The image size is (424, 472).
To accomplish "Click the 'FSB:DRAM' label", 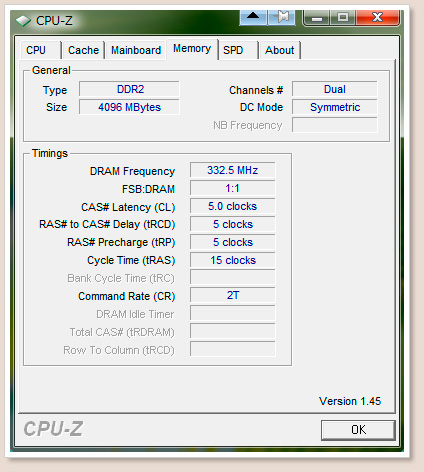I will click(148, 189).
